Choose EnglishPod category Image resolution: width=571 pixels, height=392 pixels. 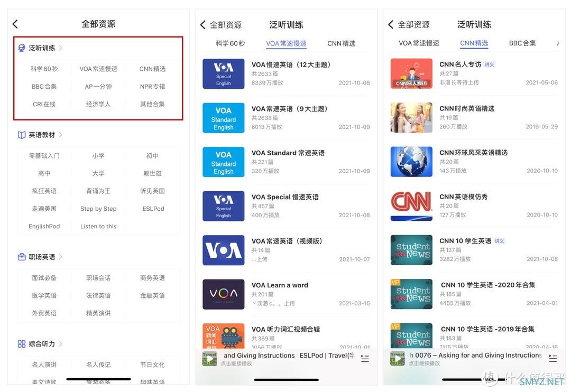pyautogui.click(x=44, y=227)
